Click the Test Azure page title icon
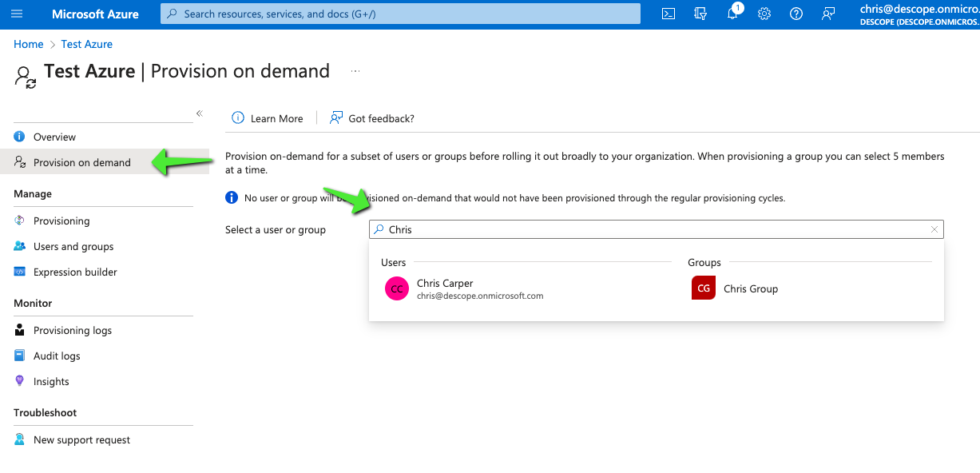 26,76
